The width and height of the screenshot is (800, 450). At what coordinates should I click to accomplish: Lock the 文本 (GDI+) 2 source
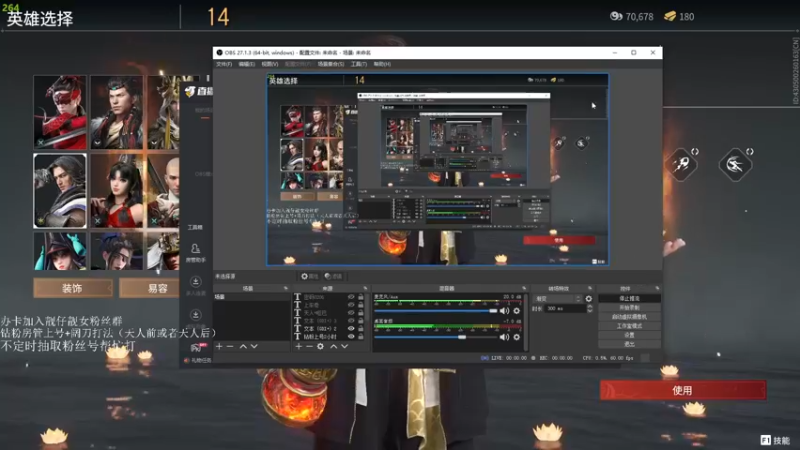tap(361, 329)
